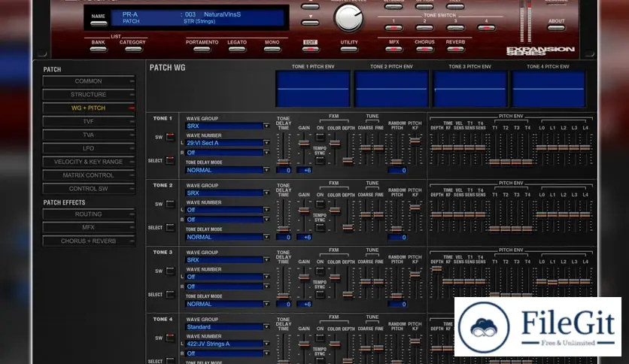The width and height of the screenshot is (629, 364).
Task: Toggle Tone 1 SELECT button
Action: click(x=171, y=160)
